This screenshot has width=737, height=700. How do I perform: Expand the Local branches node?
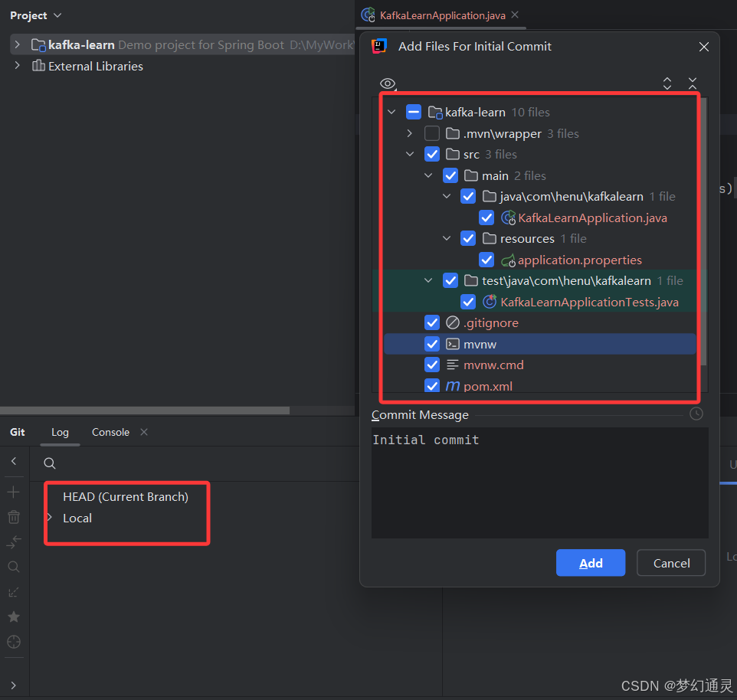pyautogui.click(x=49, y=517)
